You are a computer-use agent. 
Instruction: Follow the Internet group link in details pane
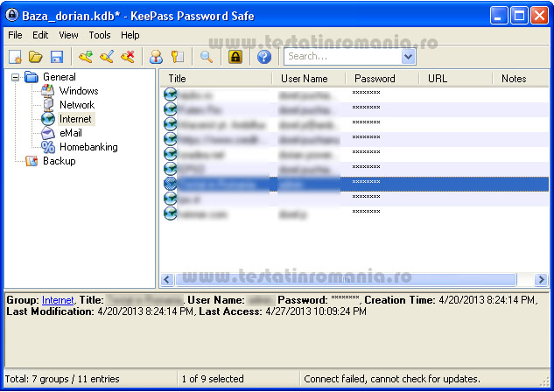(58, 300)
